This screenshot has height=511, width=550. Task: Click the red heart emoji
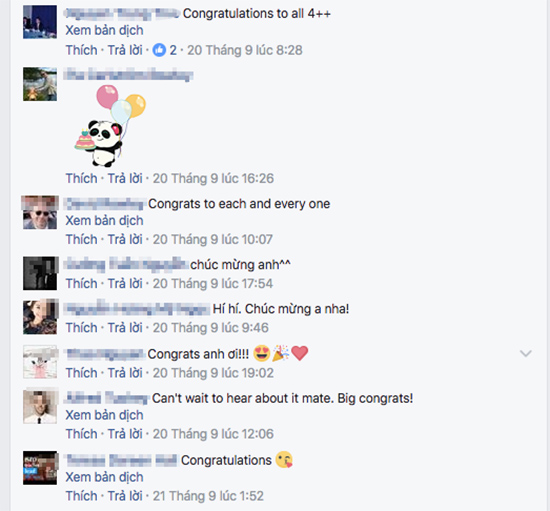pyautogui.click(x=300, y=353)
